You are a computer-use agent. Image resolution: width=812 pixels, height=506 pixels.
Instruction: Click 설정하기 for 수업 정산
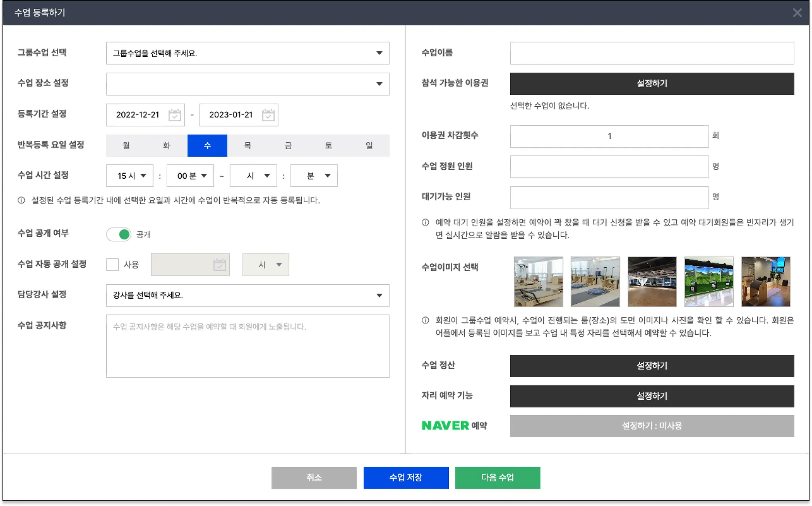pos(651,366)
